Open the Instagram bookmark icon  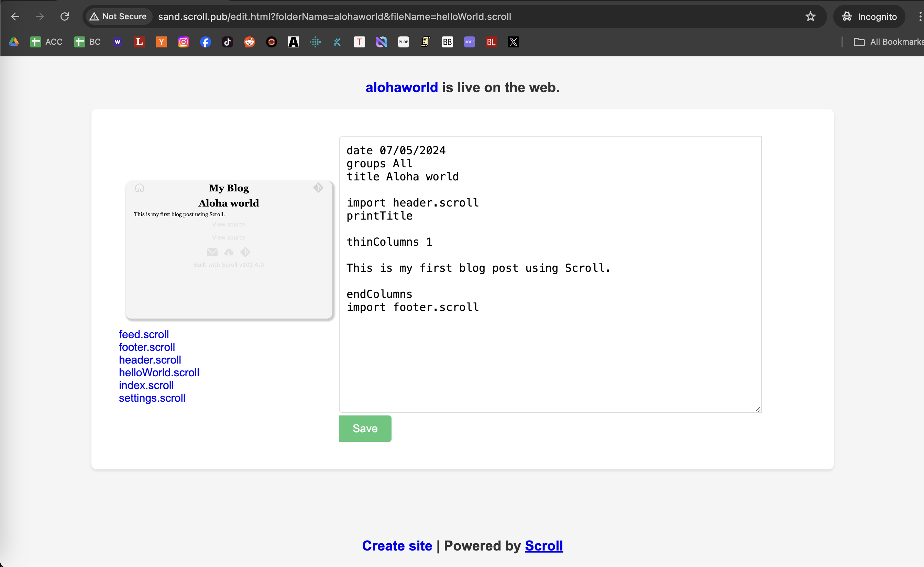click(183, 42)
